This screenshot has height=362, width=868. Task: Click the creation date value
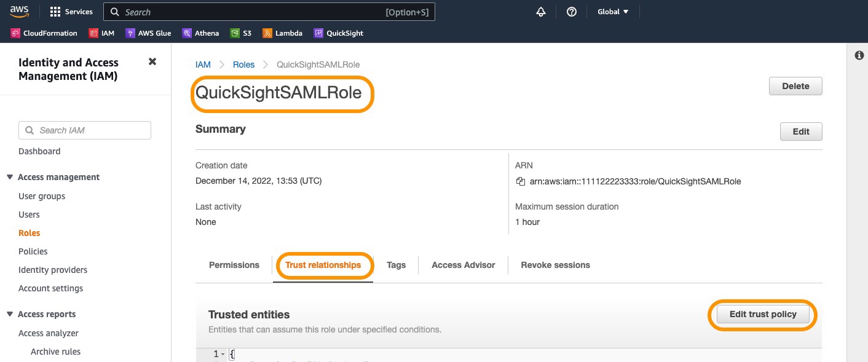point(258,181)
